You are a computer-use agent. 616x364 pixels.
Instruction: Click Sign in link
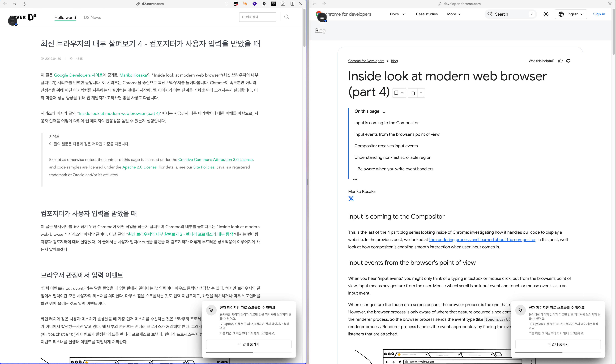[599, 14]
